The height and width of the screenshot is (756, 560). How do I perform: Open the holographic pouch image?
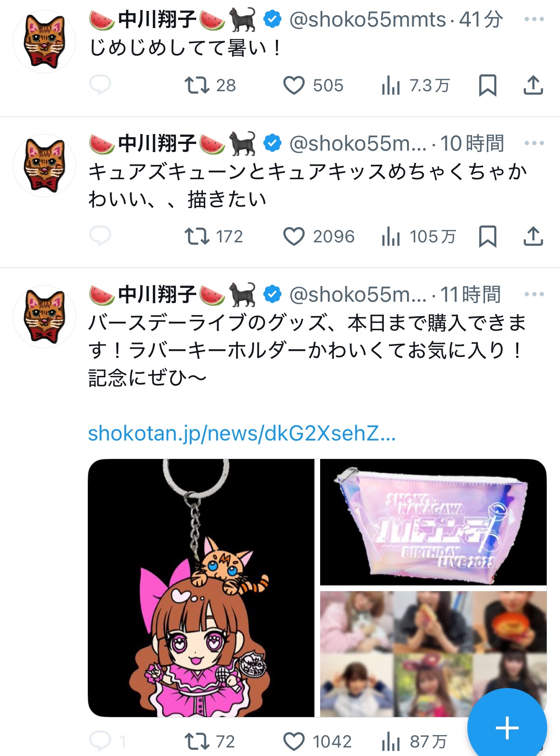tap(433, 522)
